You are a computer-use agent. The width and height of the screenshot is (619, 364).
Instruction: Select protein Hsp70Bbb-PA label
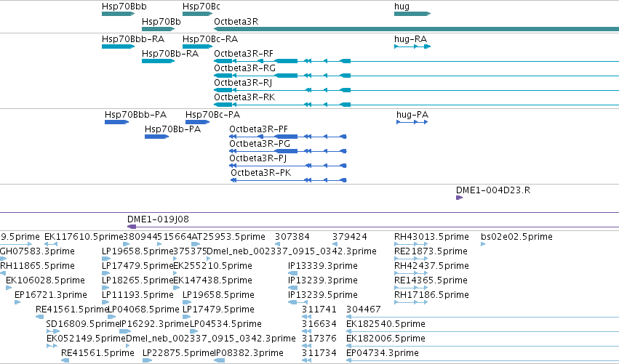[135, 115]
